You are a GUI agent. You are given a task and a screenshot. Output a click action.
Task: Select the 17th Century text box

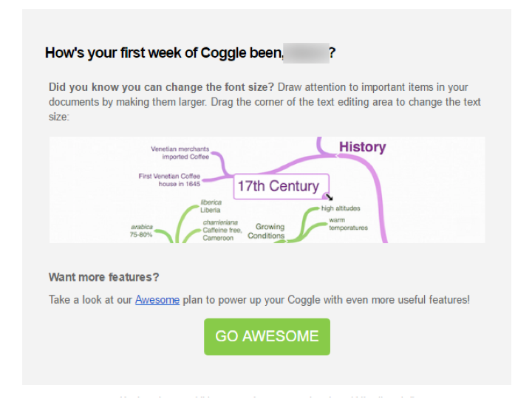point(278,186)
